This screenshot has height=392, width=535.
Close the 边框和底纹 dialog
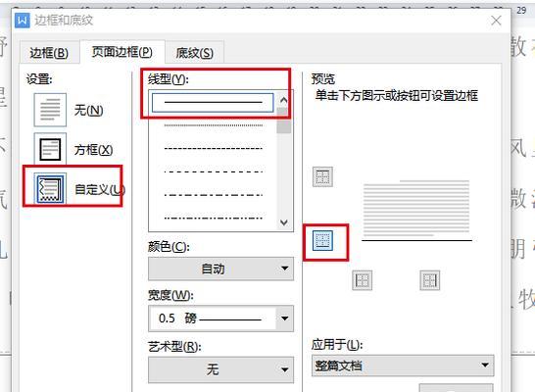(496, 21)
